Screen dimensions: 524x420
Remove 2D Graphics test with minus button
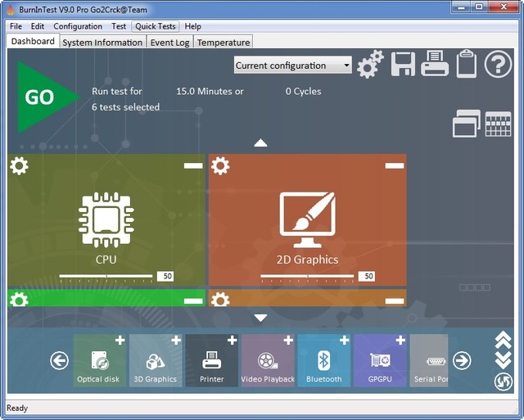point(394,165)
